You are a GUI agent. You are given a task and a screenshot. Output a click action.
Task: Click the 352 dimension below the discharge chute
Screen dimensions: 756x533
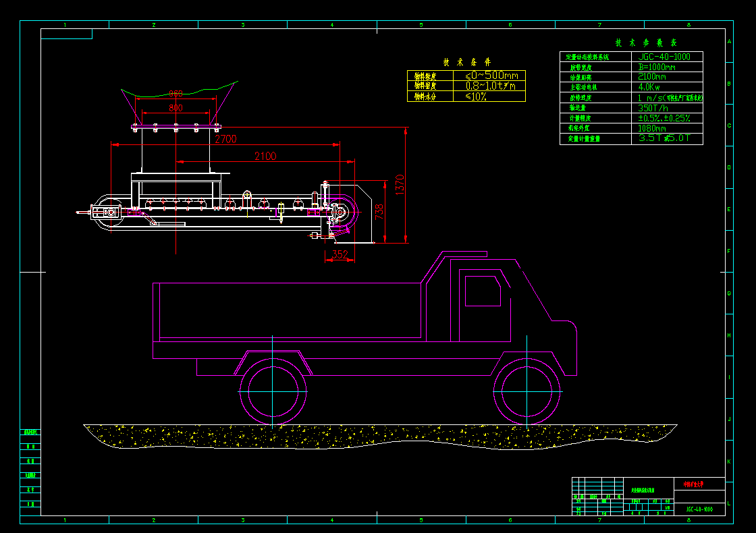(342, 254)
